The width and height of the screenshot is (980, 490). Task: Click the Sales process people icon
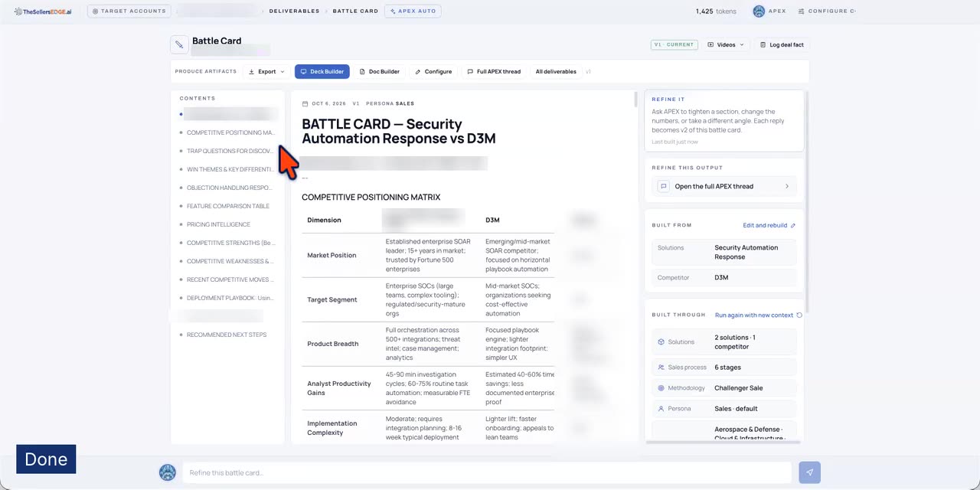coord(661,367)
